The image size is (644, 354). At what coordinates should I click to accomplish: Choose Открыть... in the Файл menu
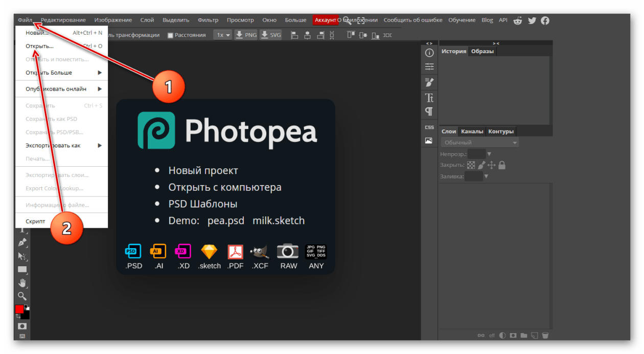(x=62, y=46)
